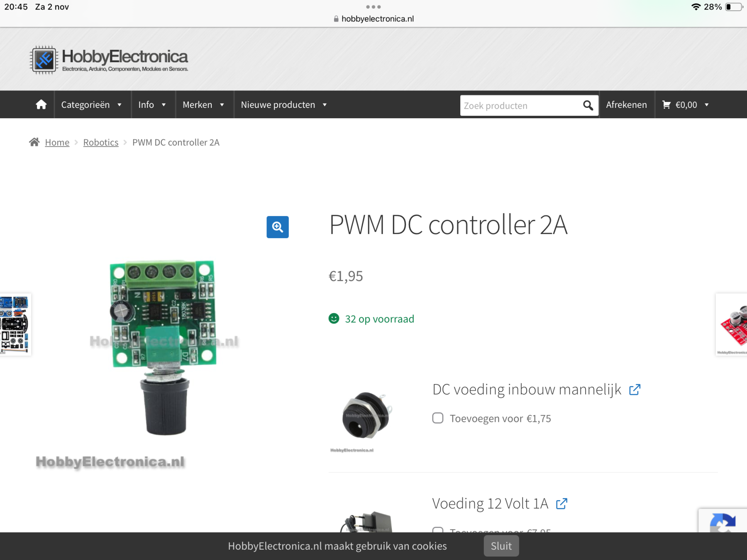The width and height of the screenshot is (747, 560).
Task: Click the lock icon in address bar
Action: (336, 19)
